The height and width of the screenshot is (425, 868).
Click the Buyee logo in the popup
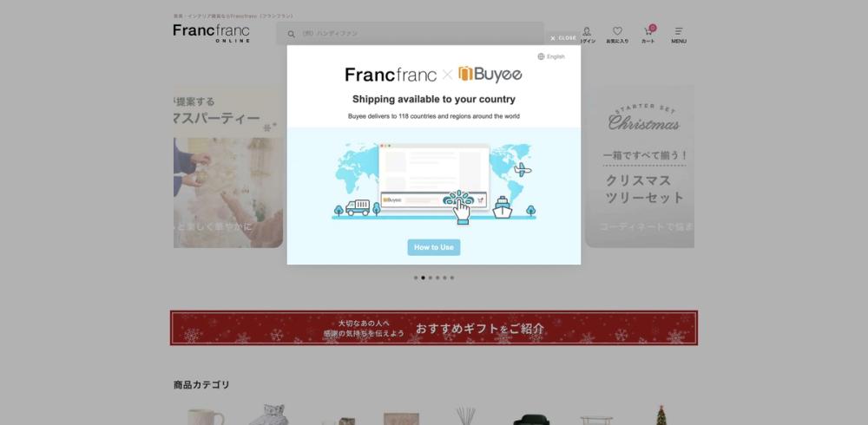point(490,74)
